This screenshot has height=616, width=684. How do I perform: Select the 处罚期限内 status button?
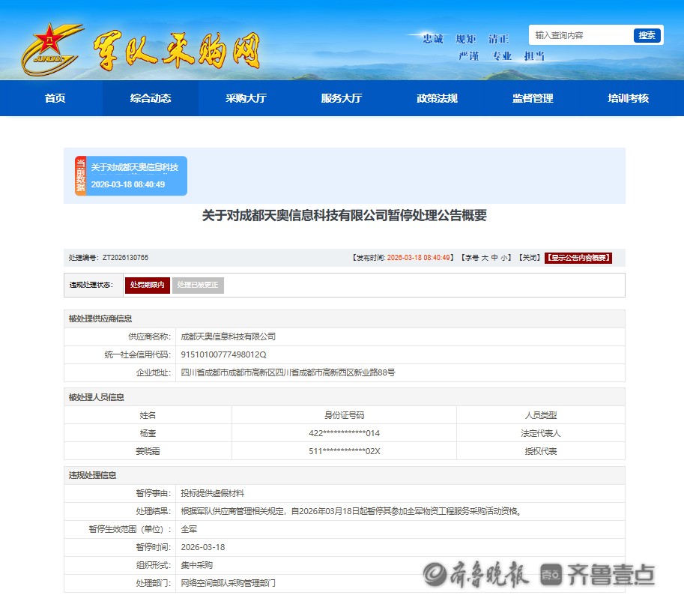[147, 285]
